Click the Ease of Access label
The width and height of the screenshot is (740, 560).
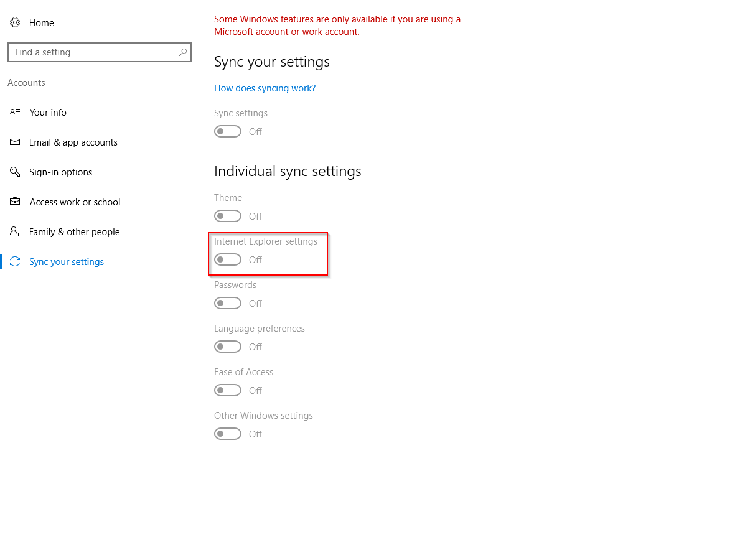point(243,372)
